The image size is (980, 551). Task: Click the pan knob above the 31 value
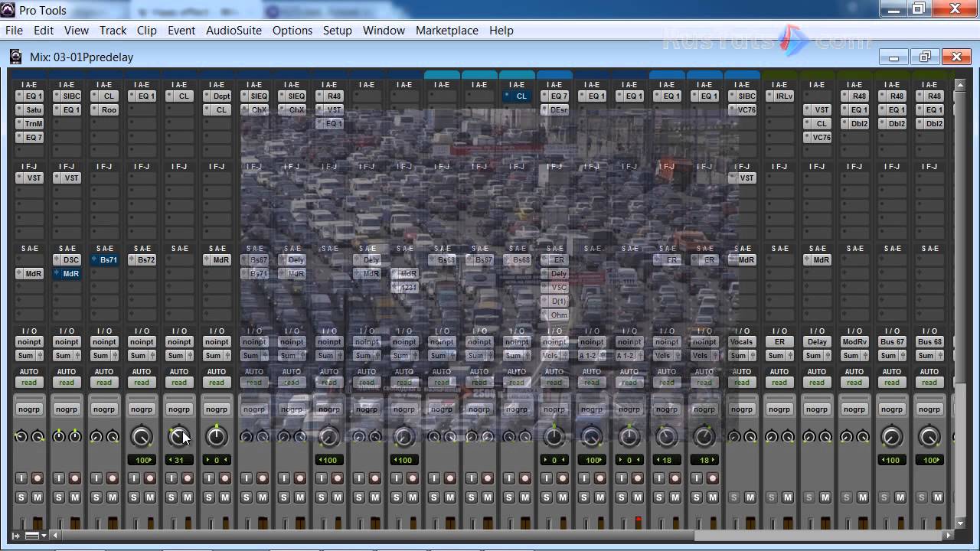pos(179,437)
